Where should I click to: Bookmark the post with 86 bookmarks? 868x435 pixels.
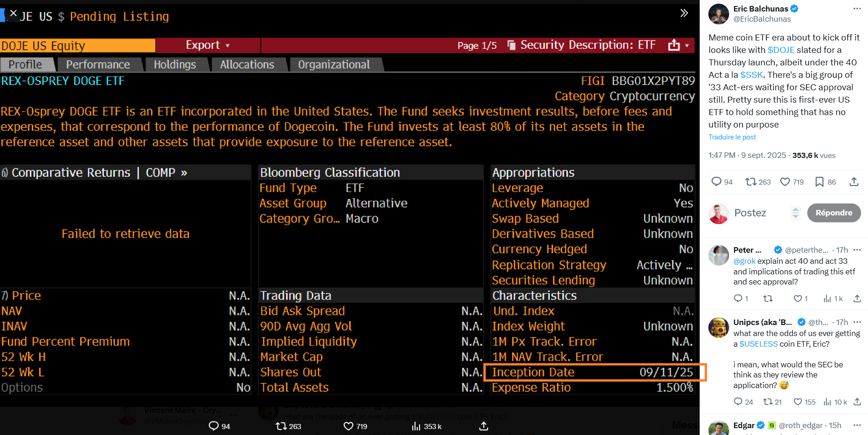[x=819, y=182]
